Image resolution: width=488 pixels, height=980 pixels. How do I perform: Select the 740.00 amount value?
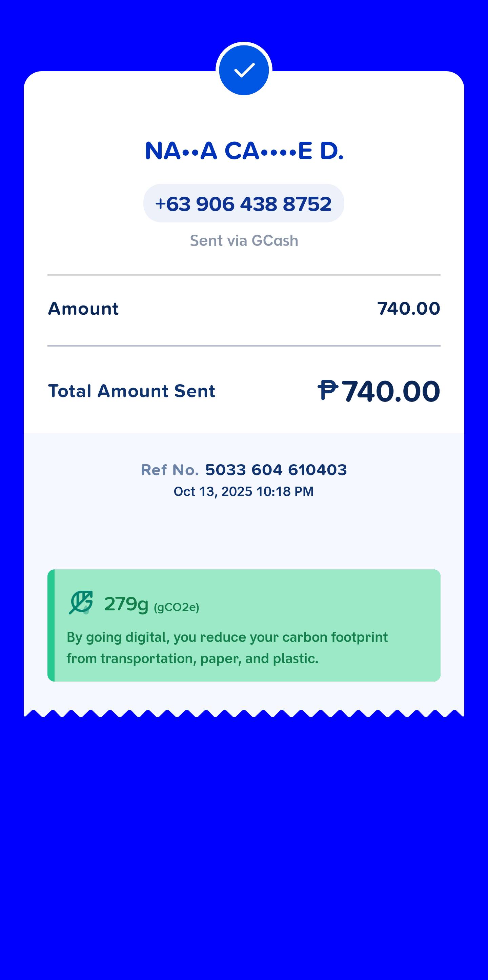pyautogui.click(x=409, y=309)
